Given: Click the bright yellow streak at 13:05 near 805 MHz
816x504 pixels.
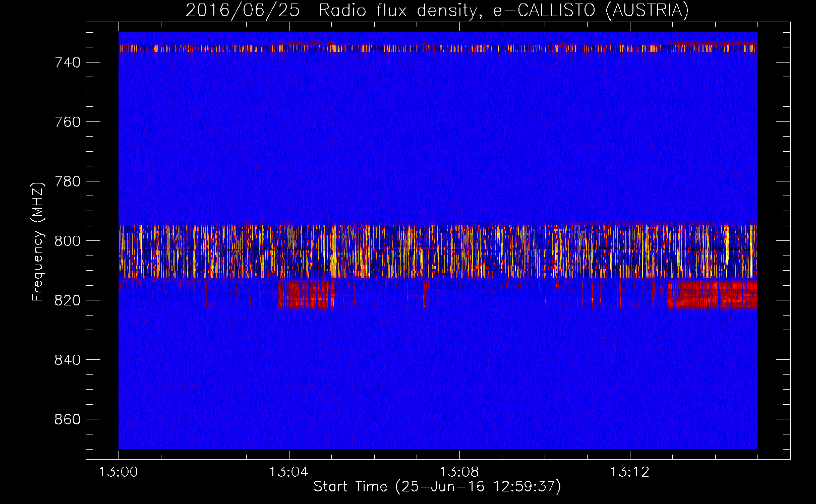Looking at the screenshot, I should 334,252.
